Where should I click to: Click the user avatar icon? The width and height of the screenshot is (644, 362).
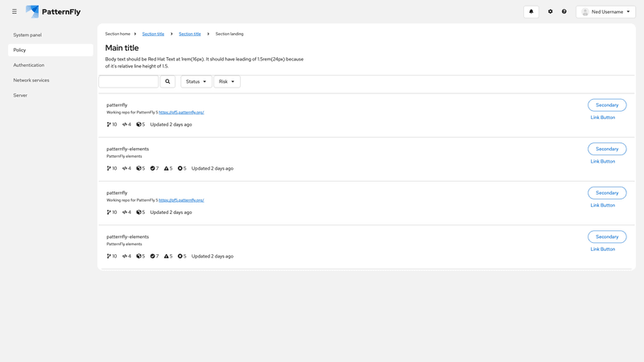pyautogui.click(x=585, y=12)
